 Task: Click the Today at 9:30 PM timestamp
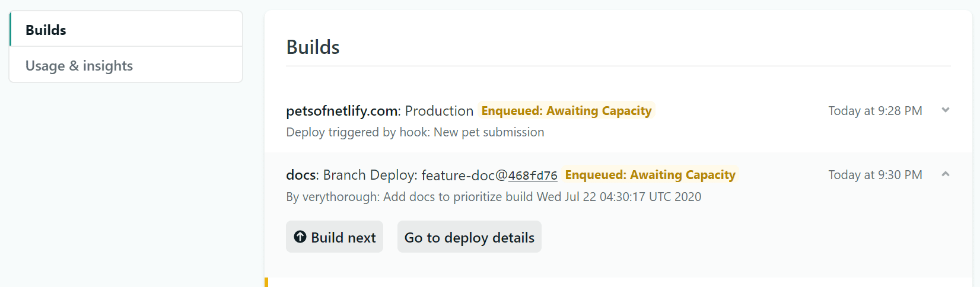pos(875,175)
